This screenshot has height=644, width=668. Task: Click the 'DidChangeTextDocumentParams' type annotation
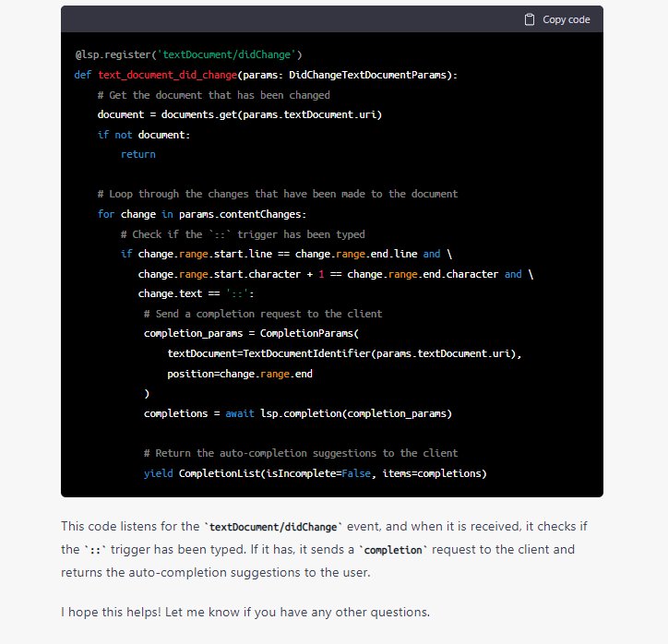[367, 75]
